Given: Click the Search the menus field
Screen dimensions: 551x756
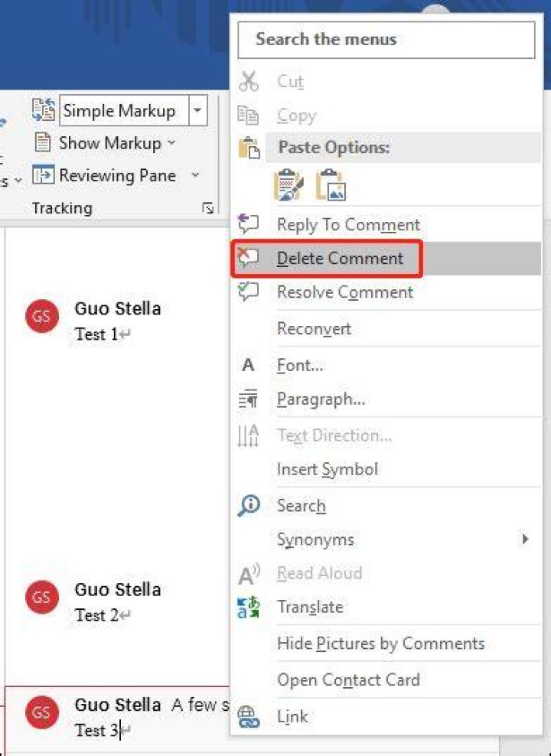Looking at the screenshot, I should click(x=386, y=40).
